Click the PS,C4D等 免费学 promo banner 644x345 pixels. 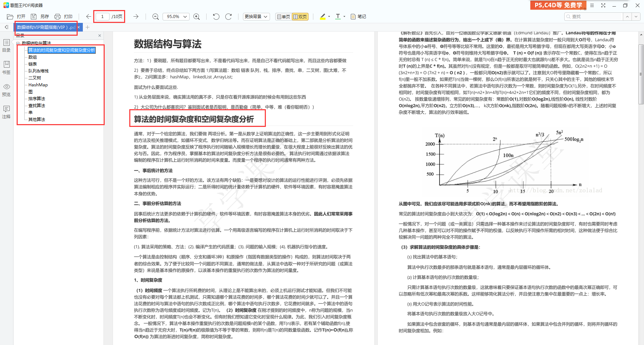(x=558, y=5)
